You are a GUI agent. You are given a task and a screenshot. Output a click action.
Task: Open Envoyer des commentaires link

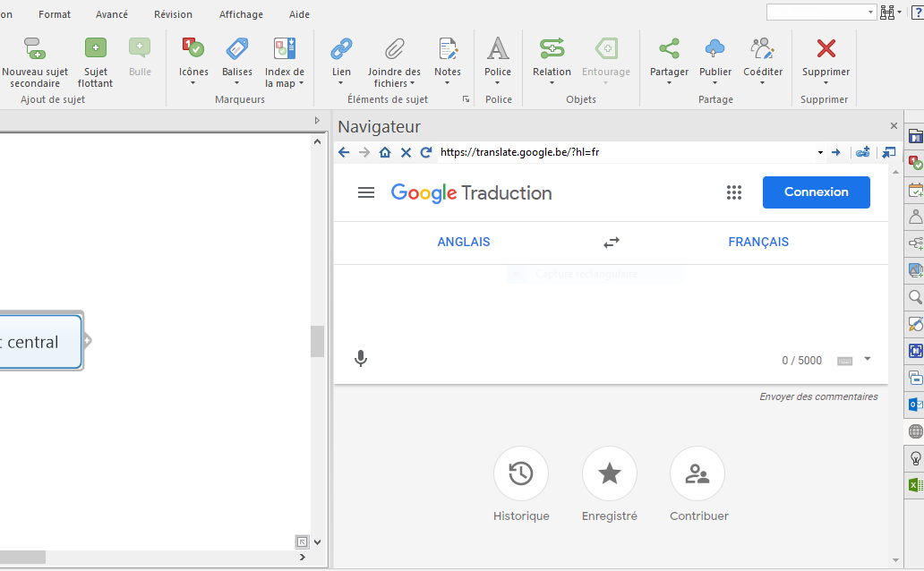click(818, 396)
